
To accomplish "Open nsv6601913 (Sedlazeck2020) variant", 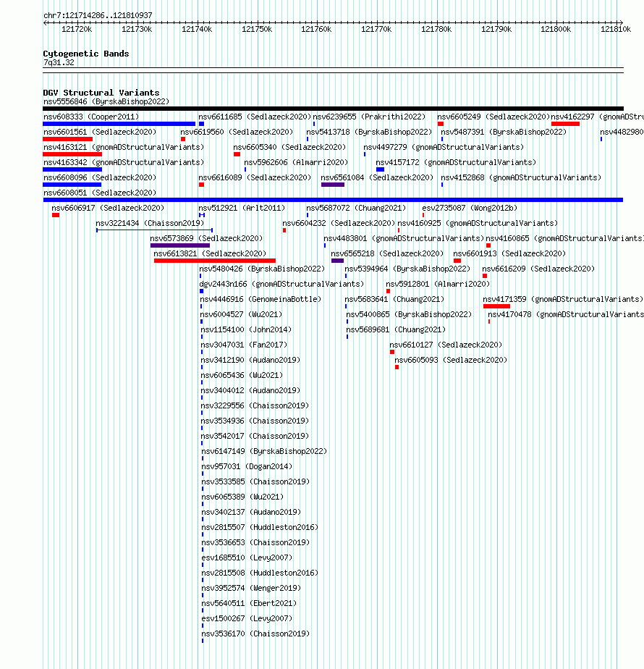I will pos(509,254).
